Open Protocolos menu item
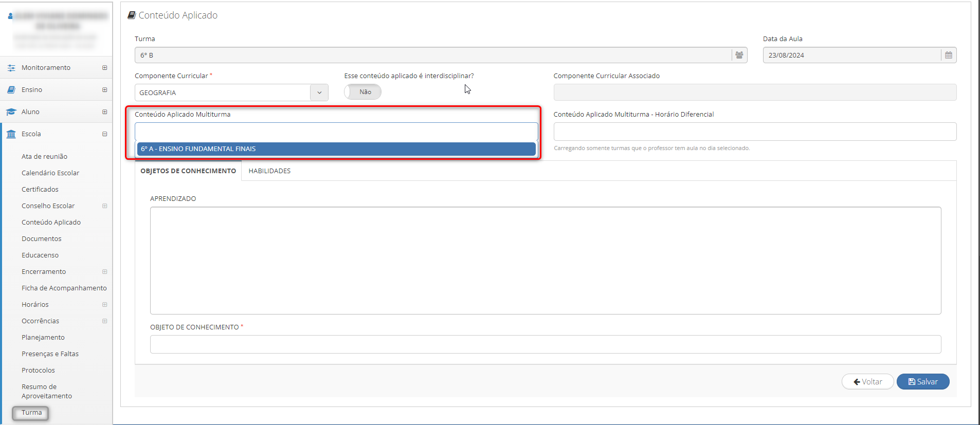Viewport: 980px width, 425px height. tap(38, 371)
